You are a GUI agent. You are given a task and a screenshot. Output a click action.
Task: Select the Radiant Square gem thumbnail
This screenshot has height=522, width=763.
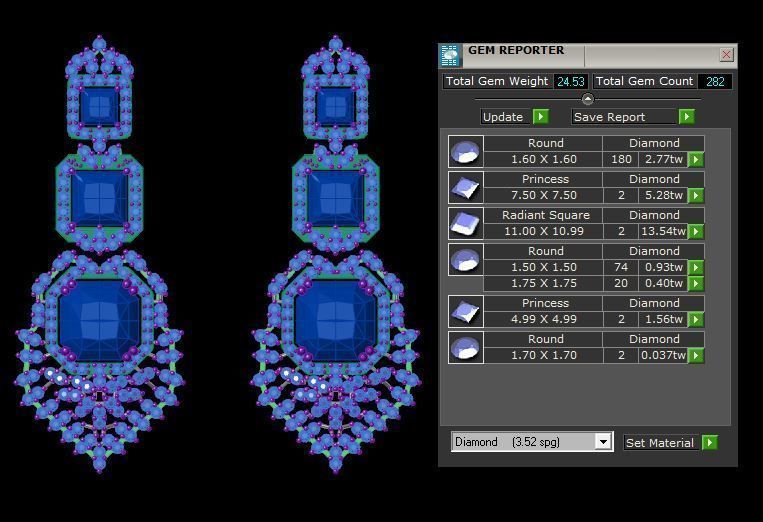click(466, 223)
